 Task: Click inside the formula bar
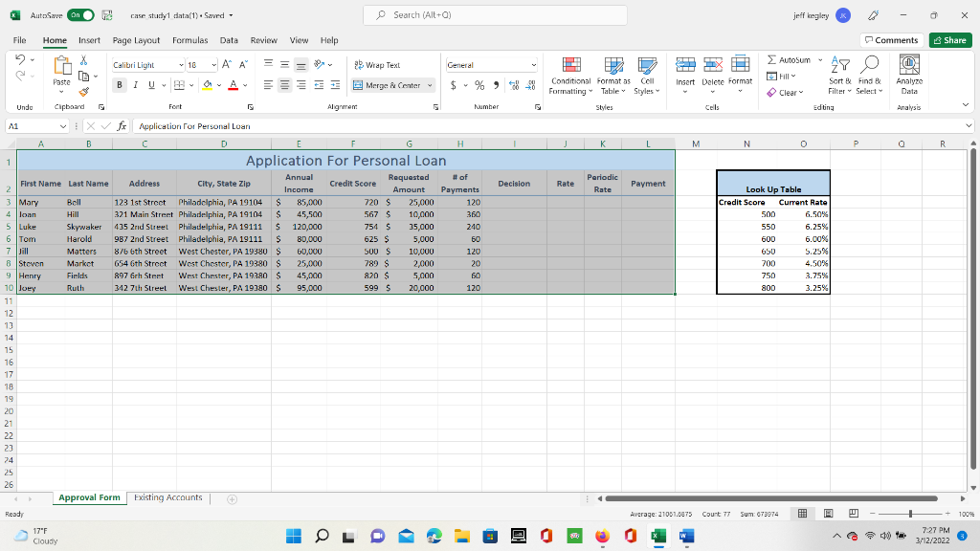(287, 124)
